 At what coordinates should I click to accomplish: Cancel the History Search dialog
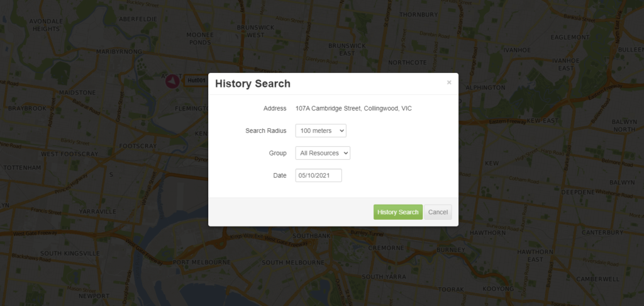[438, 212]
